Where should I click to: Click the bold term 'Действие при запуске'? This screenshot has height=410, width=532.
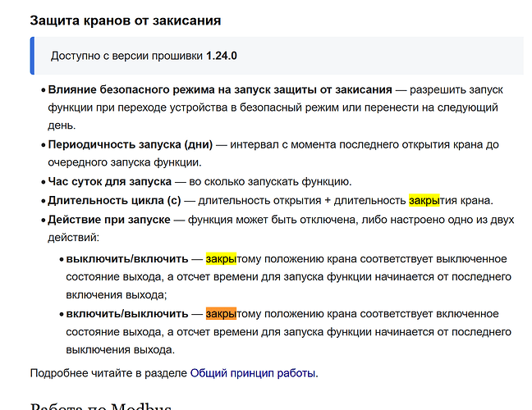tap(109, 220)
